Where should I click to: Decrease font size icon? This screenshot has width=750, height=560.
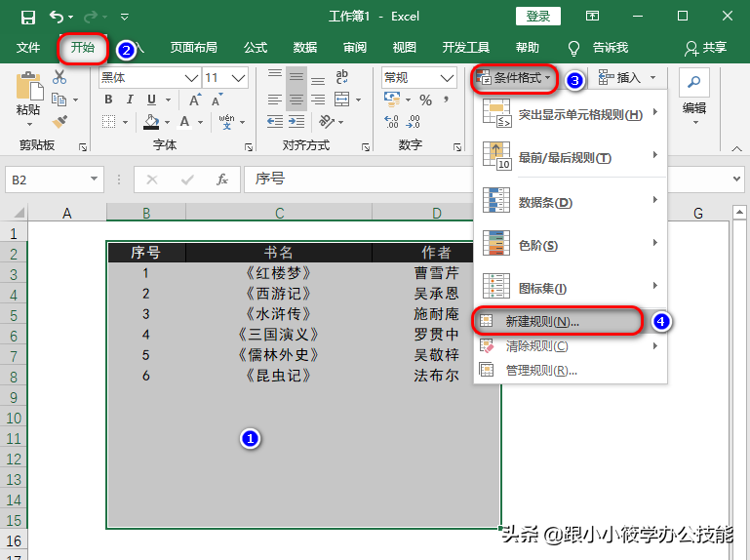(x=217, y=100)
